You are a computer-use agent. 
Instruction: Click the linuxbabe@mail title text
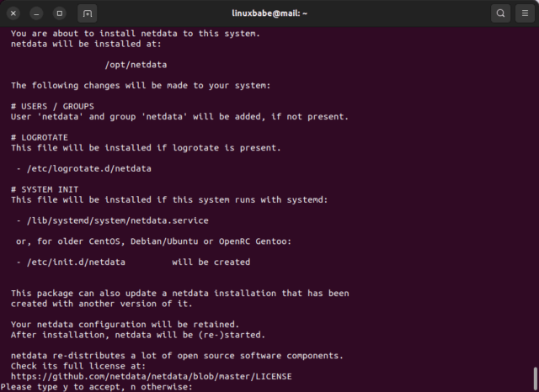[269, 13]
